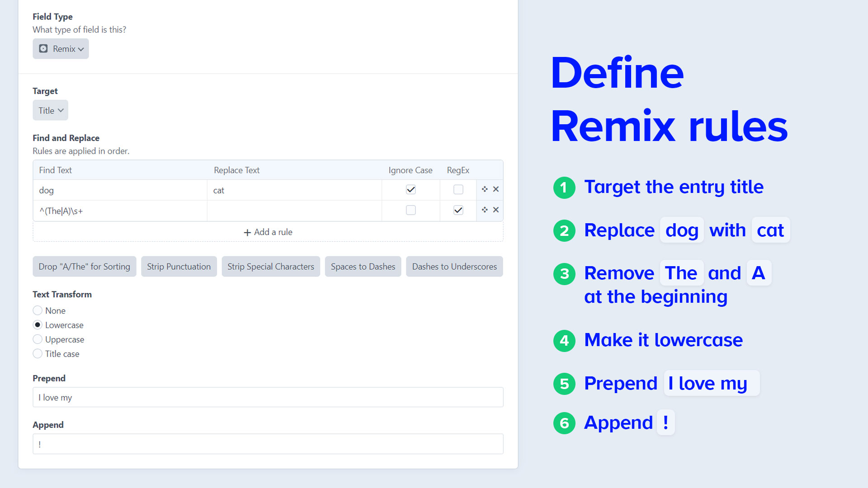
Task: Select the Uppercase text transform option
Action: click(38, 339)
